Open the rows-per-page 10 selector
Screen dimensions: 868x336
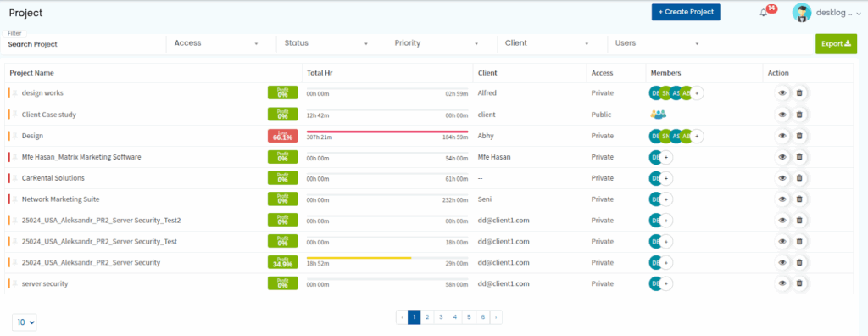coord(25,322)
